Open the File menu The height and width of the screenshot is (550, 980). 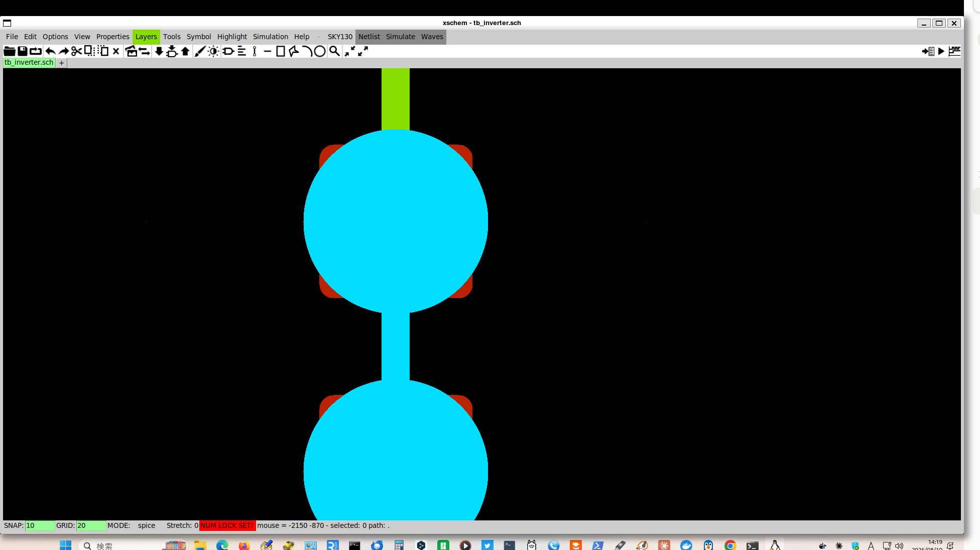pyautogui.click(x=12, y=37)
